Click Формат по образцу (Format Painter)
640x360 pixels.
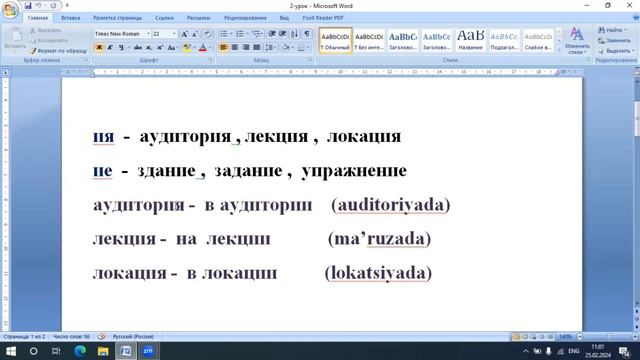pos(58,51)
